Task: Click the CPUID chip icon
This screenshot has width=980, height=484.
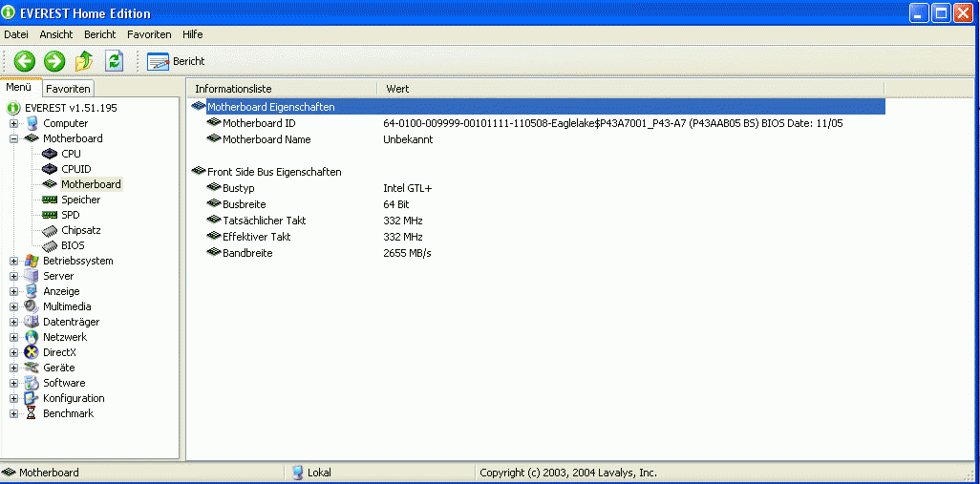Action: coord(50,169)
